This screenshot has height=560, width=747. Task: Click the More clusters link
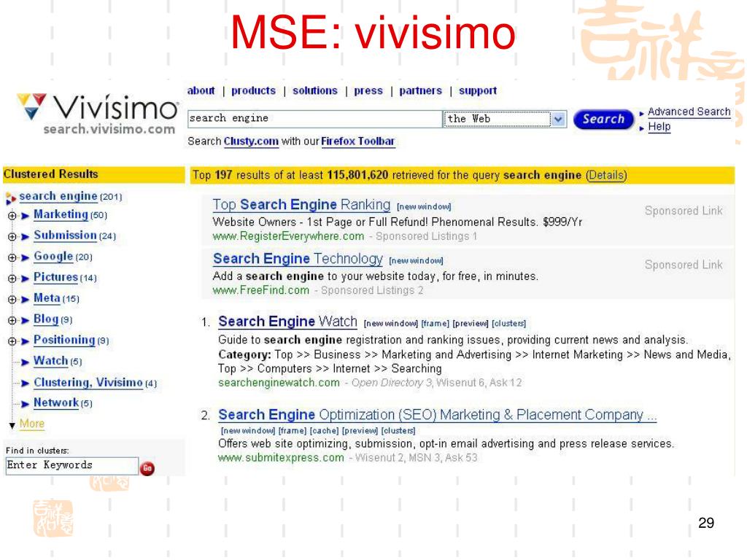coord(32,424)
